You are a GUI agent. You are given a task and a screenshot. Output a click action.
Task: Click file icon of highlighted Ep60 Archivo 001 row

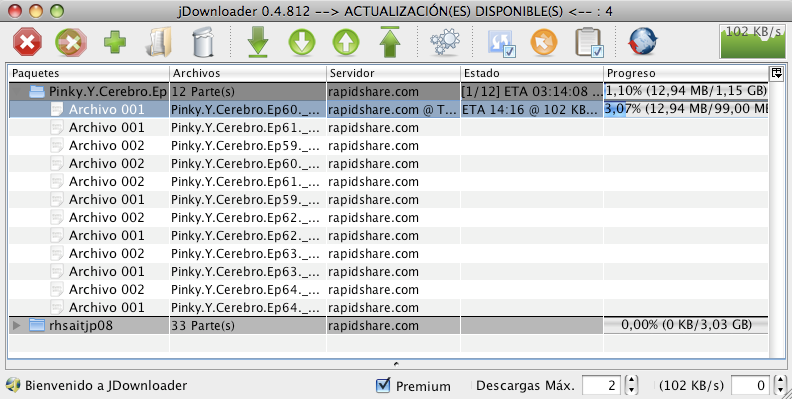pos(57,110)
